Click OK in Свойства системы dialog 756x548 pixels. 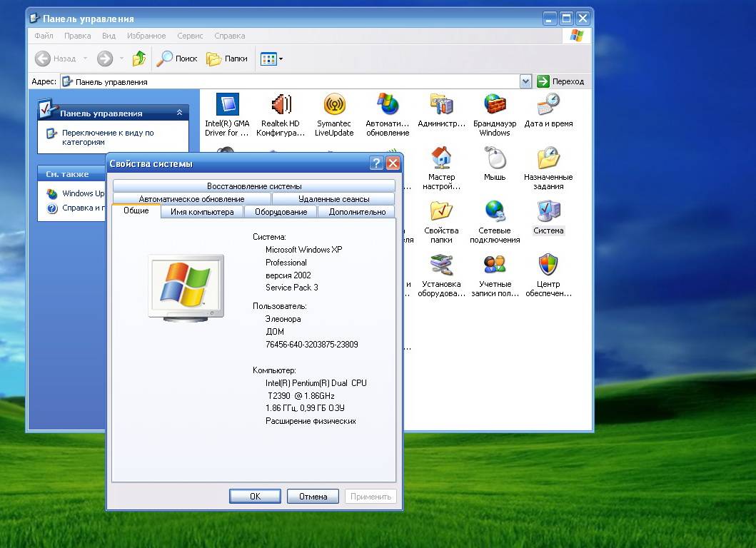coord(255,497)
